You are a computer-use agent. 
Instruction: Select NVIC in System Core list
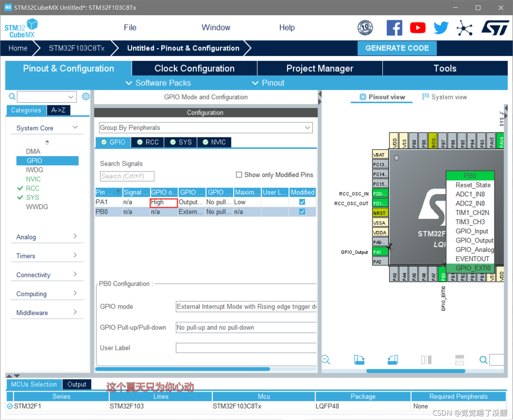point(33,179)
